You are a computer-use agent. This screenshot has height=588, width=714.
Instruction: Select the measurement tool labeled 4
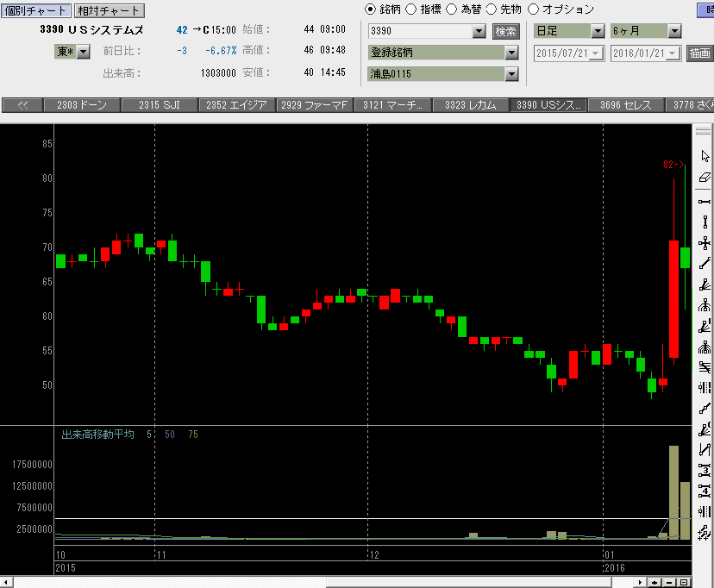(x=705, y=491)
